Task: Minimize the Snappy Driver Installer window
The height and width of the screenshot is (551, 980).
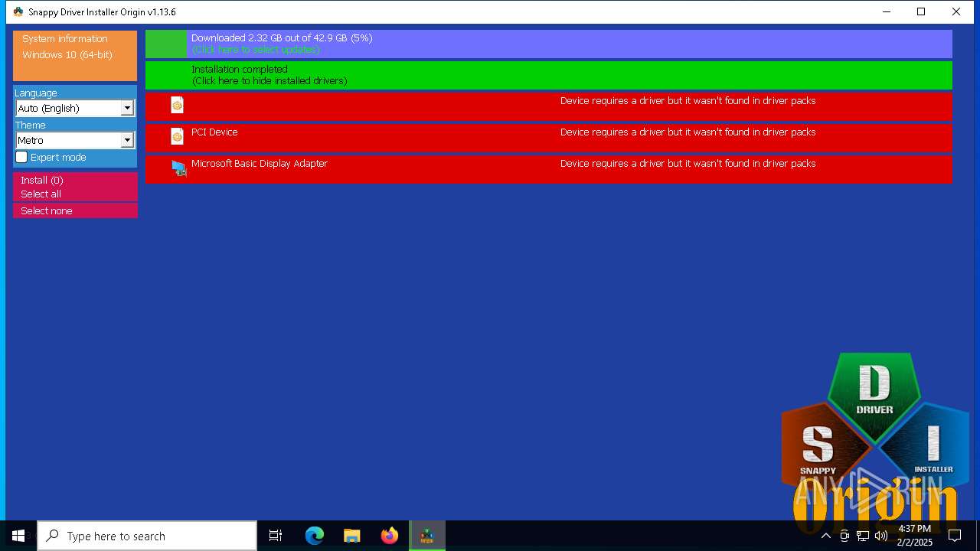Action: (887, 11)
